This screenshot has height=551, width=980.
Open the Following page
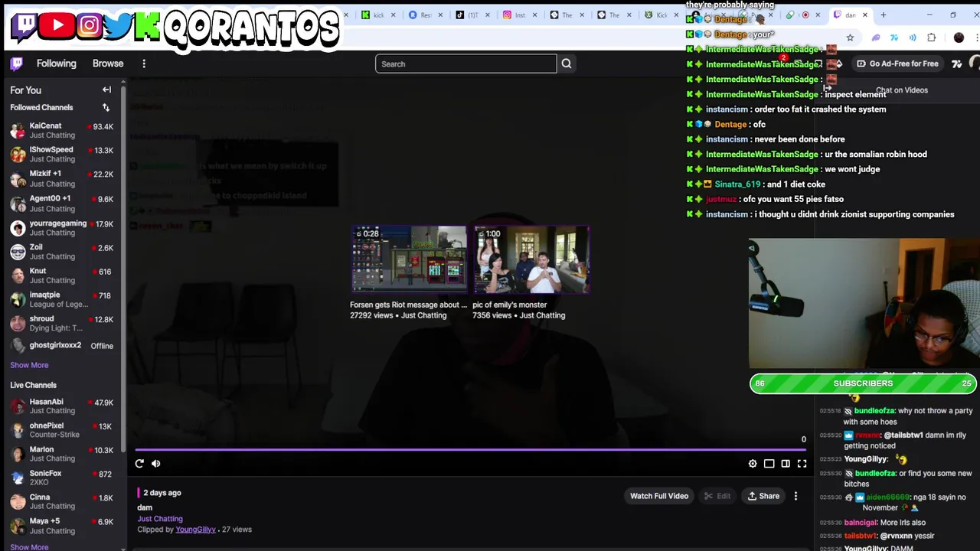(57, 64)
